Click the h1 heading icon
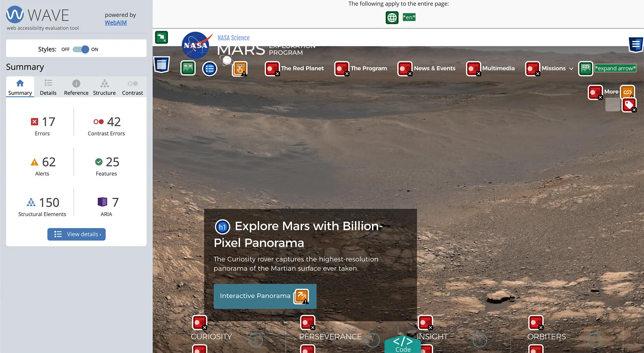 click(222, 227)
